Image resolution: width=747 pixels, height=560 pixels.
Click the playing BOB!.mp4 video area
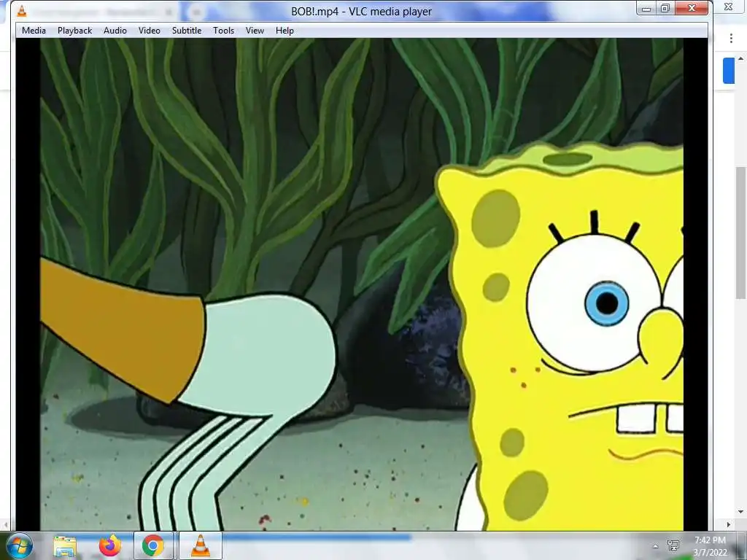362,284
